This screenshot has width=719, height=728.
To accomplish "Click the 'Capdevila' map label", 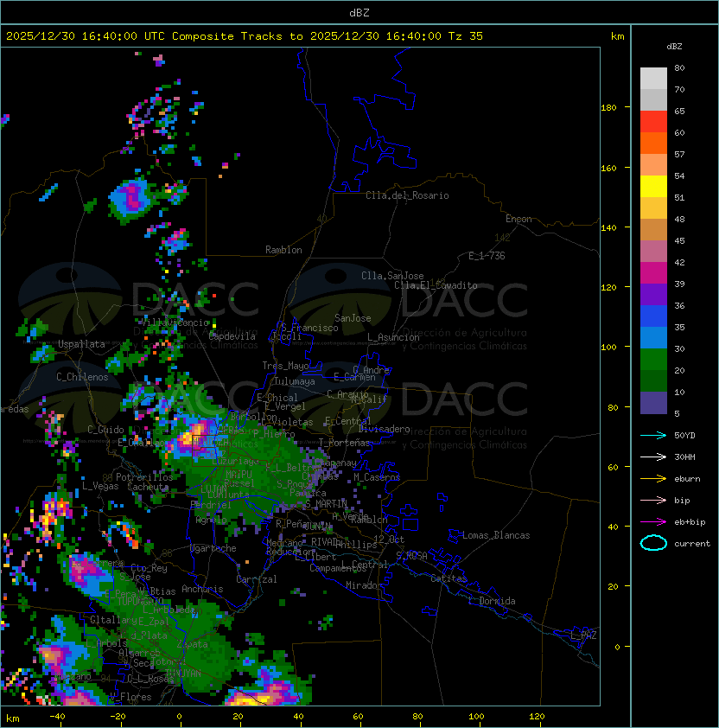I will click(x=232, y=336).
